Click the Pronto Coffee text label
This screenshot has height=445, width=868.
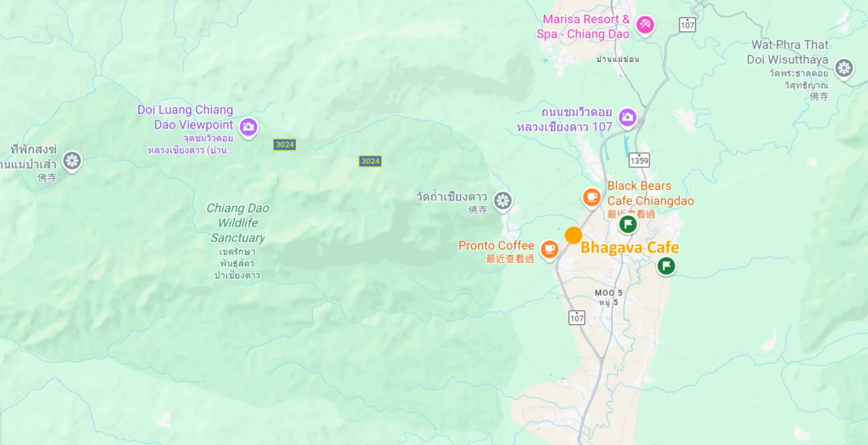pyautogui.click(x=496, y=245)
